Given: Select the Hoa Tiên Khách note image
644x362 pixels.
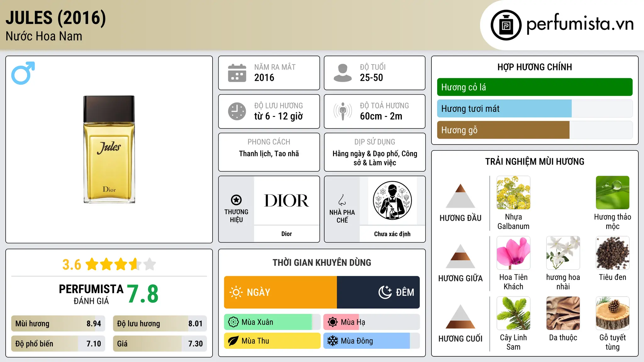Looking at the screenshot, I should click(513, 253).
